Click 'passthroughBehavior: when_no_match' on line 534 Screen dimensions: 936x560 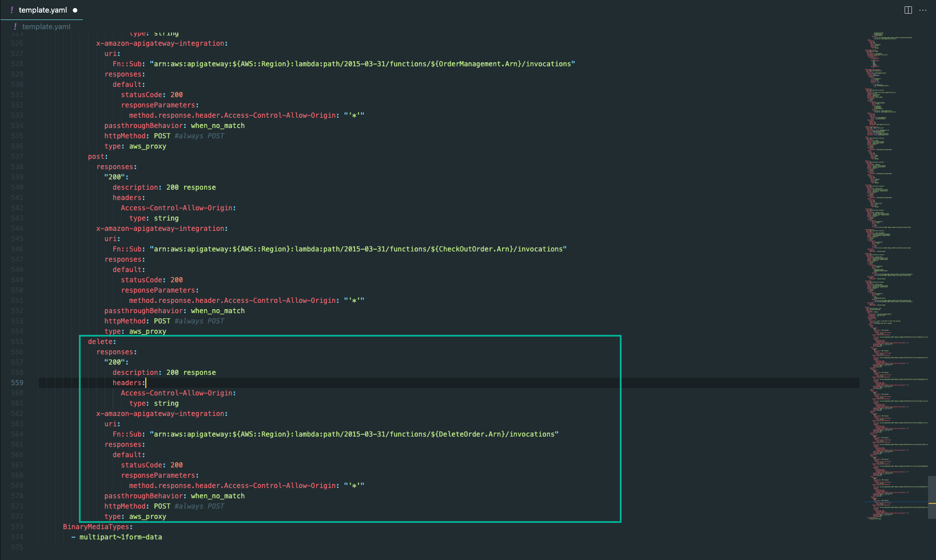tap(174, 126)
